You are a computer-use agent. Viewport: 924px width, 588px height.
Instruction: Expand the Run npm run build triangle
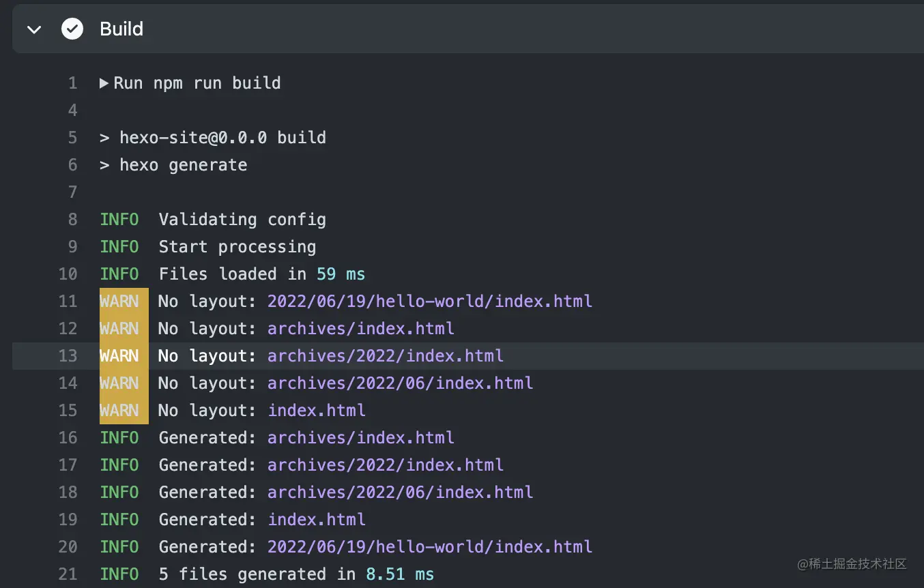pyautogui.click(x=104, y=83)
